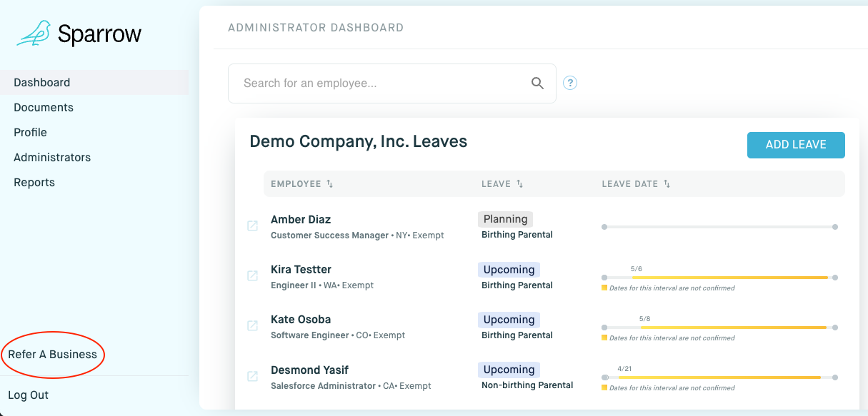Sort the table by Leave column arrows
The width and height of the screenshot is (868, 416).
click(x=519, y=184)
